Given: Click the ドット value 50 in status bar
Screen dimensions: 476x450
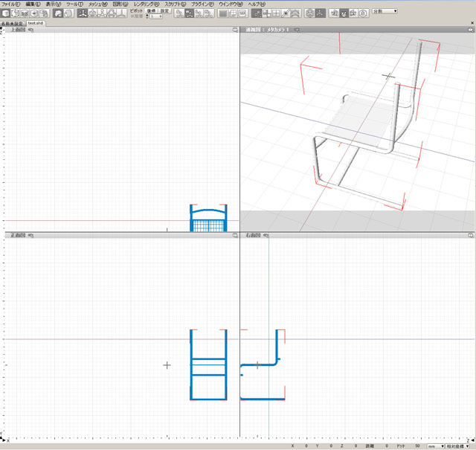Looking at the screenshot, I should (417, 446).
